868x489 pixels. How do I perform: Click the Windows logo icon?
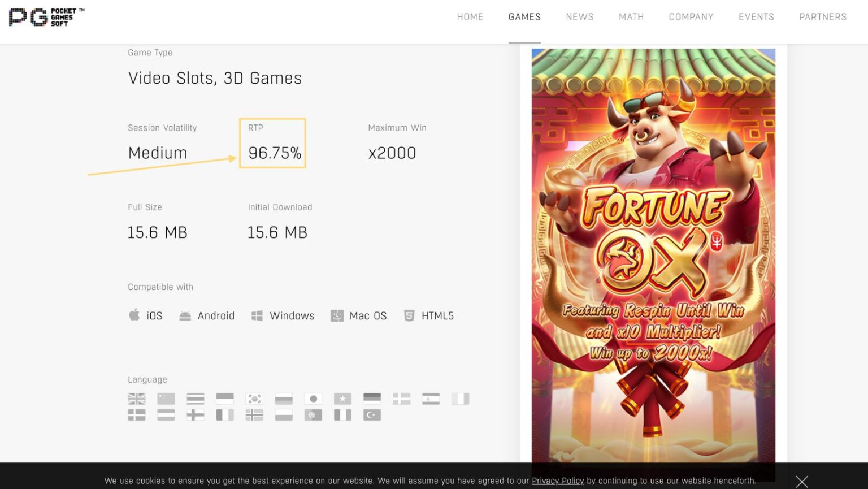[257, 316]
